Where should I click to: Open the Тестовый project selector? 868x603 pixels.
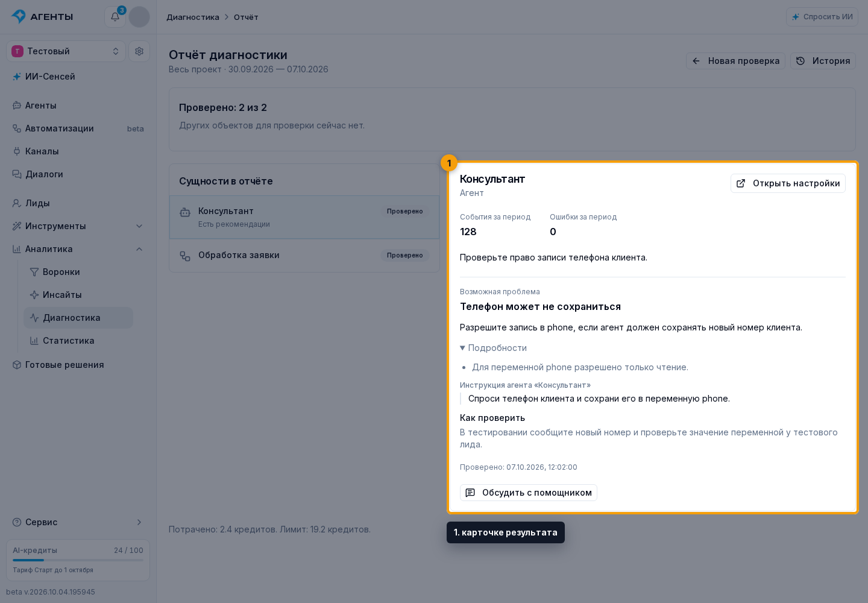pos(66,51)
